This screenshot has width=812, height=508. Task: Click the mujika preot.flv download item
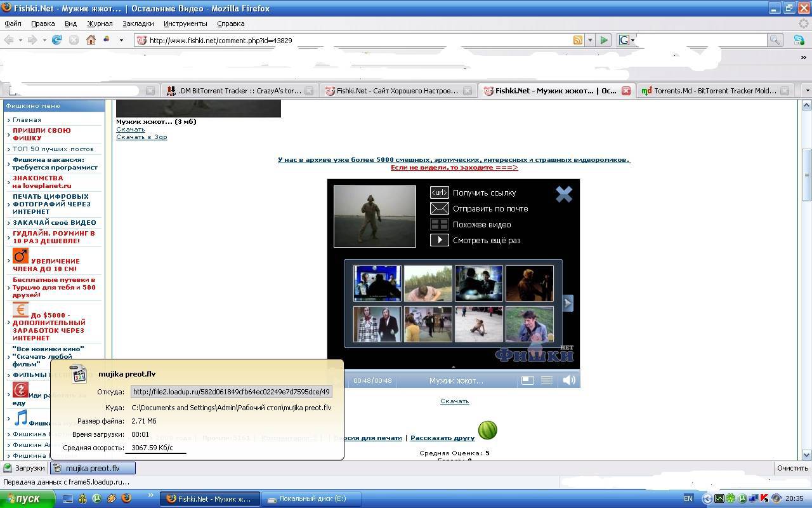click(x=93, y=468)
